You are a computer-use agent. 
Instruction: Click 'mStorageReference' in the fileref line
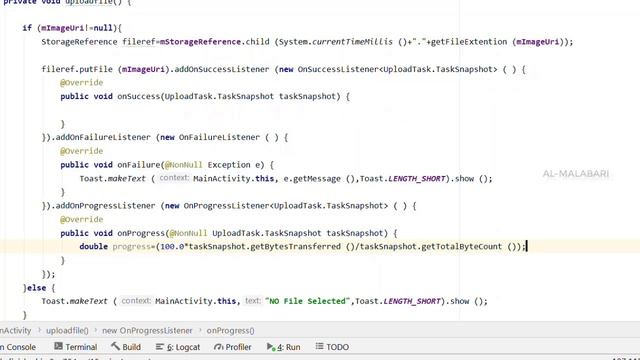(200, 42)
